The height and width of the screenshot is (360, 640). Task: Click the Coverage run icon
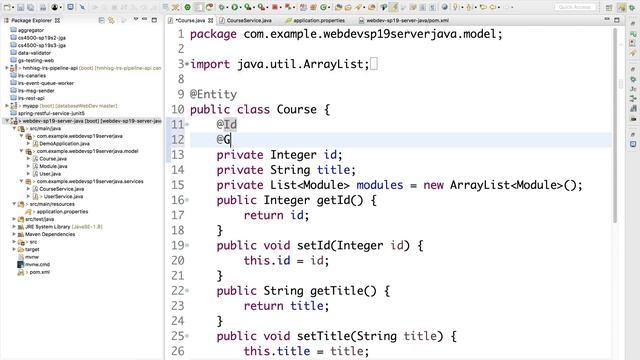(247, 7)
